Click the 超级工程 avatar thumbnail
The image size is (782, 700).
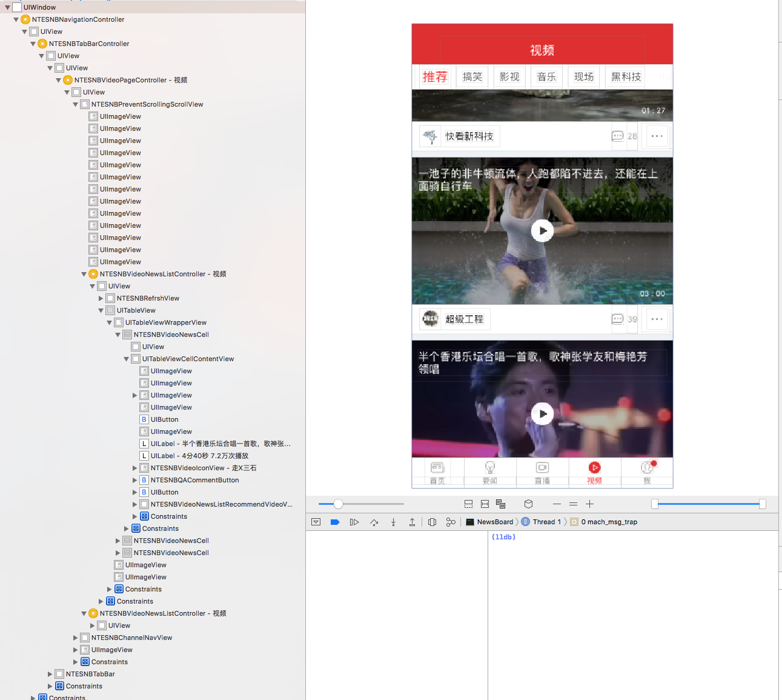tap(431, 319)
